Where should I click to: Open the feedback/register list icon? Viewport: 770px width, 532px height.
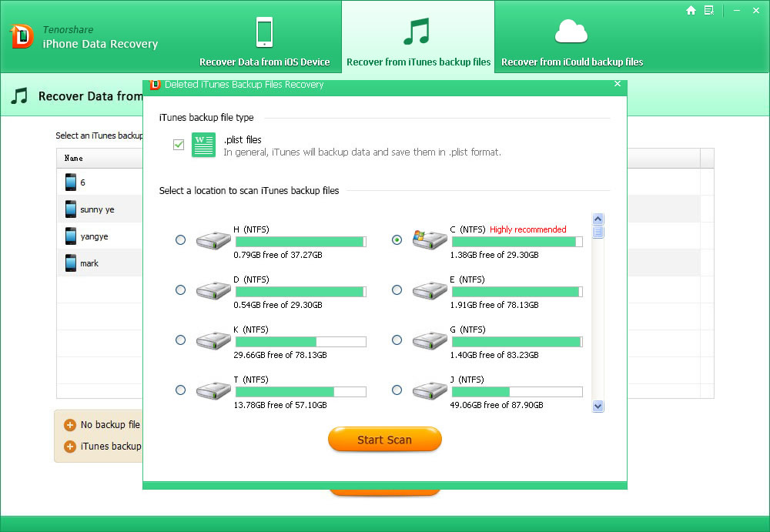(x=709, y=10)
